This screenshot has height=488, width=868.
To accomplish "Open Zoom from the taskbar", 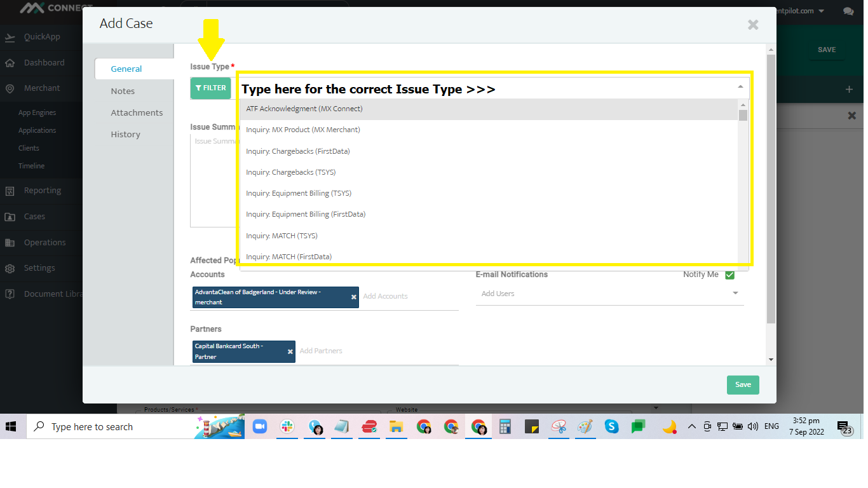I will click(260, 427).
